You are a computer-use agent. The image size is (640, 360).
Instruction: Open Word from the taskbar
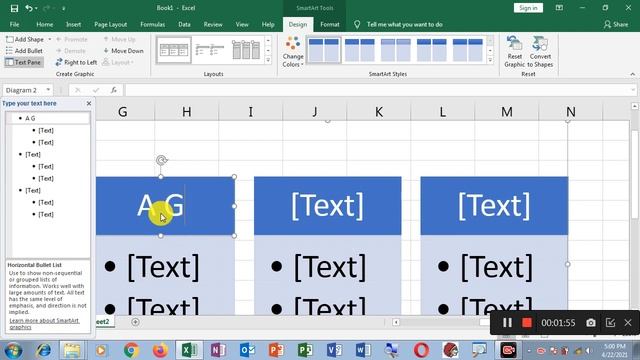(x=363, y=350)
